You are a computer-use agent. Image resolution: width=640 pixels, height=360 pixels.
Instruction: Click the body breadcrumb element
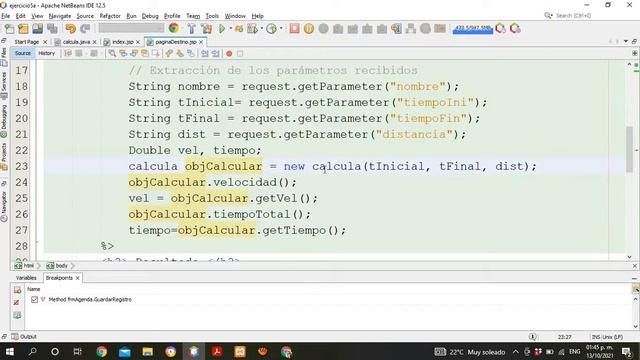[x=58, y=266]
